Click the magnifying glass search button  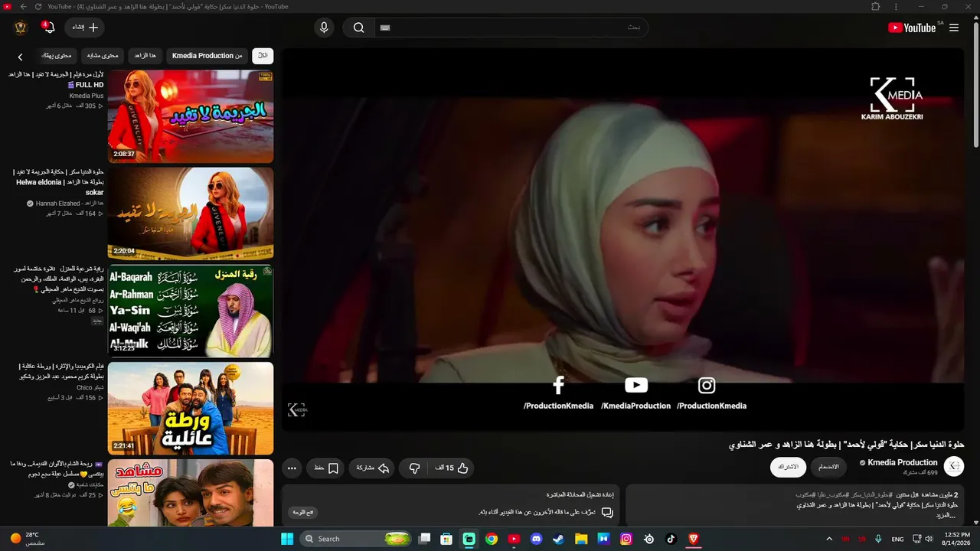pyautogui.click(x=358, y=28)
